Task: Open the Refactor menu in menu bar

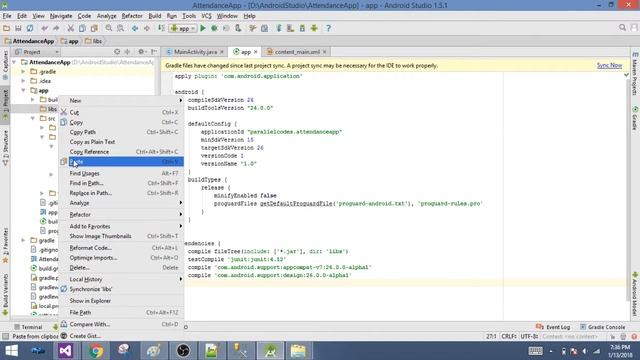Action: coord(132,16)
